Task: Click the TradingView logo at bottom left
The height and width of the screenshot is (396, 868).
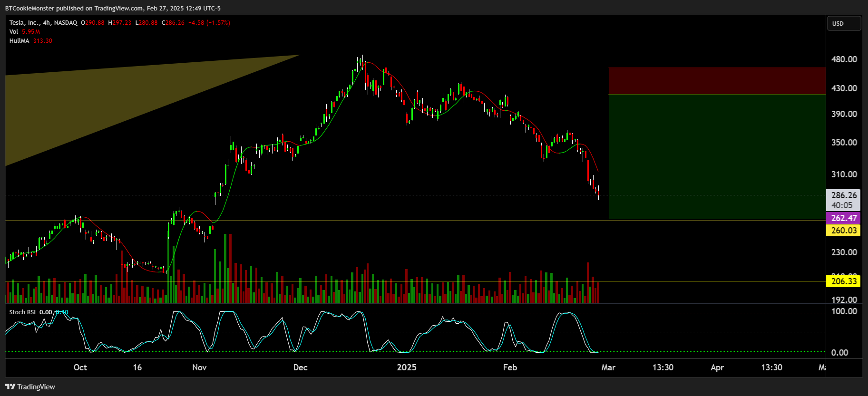Action: pyautogui.click(x=30, y=387)
